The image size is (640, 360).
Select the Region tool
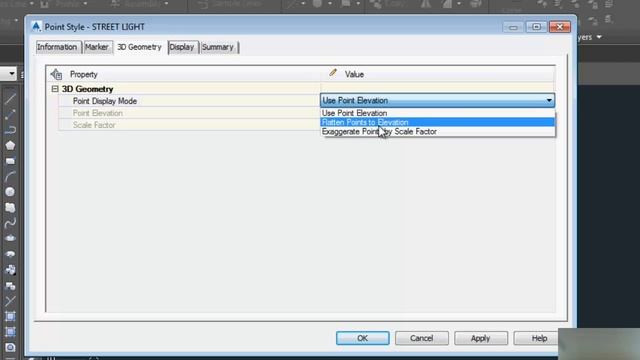10,347
